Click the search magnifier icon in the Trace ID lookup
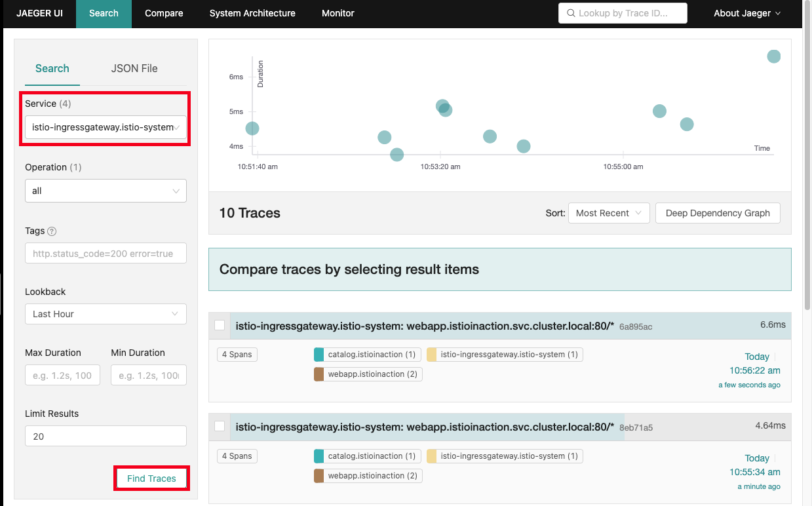Viewport: 812px width, 506px height. (571, 13)
